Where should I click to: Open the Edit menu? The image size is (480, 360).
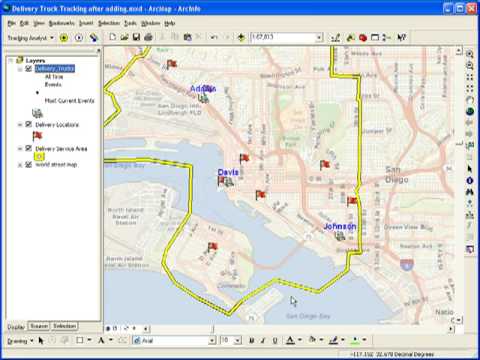[24, 23]
